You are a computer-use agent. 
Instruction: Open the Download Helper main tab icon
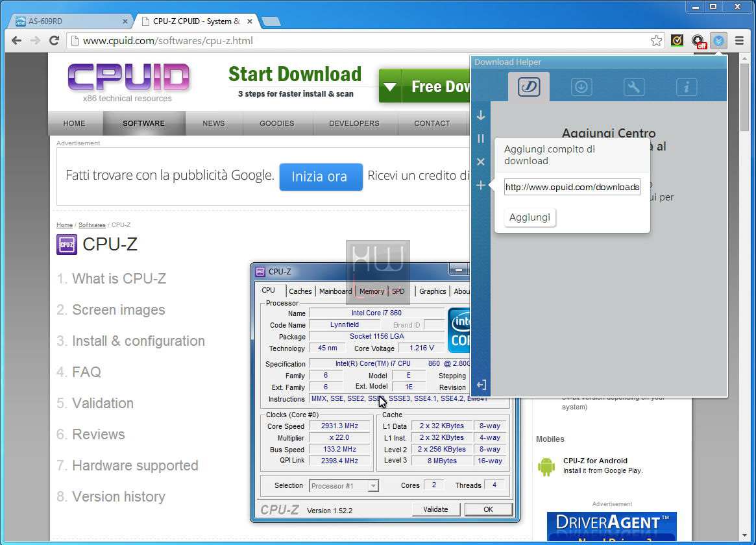(x=528, y=87)
